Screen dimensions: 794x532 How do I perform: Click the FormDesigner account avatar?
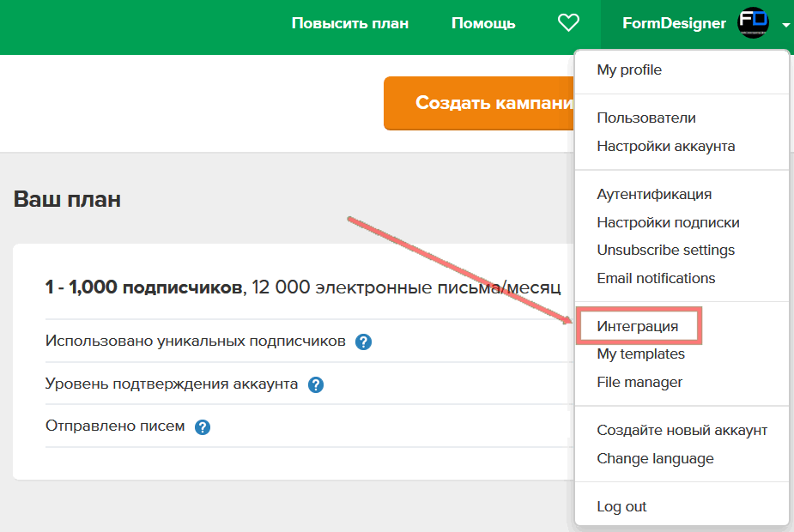click(753, 23)
